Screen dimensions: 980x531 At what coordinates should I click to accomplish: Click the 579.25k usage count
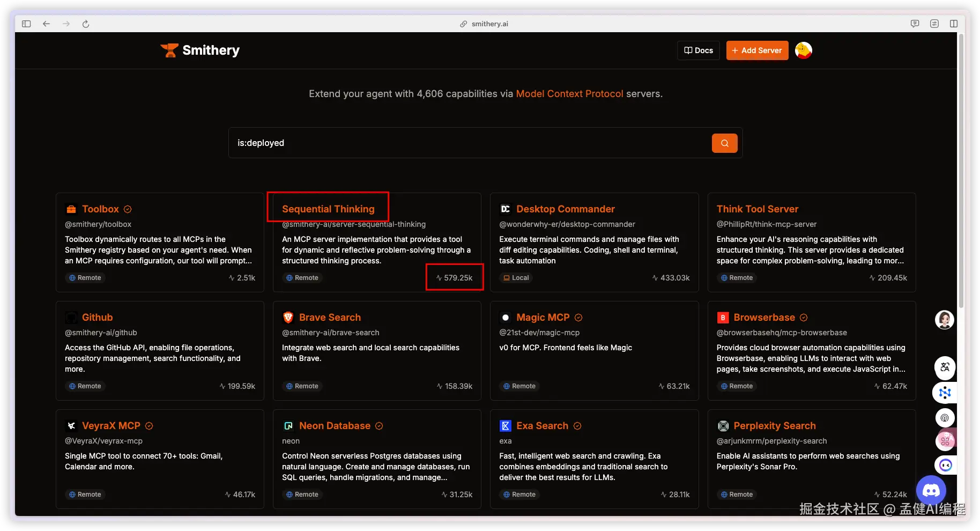click(x=454, y=278)
